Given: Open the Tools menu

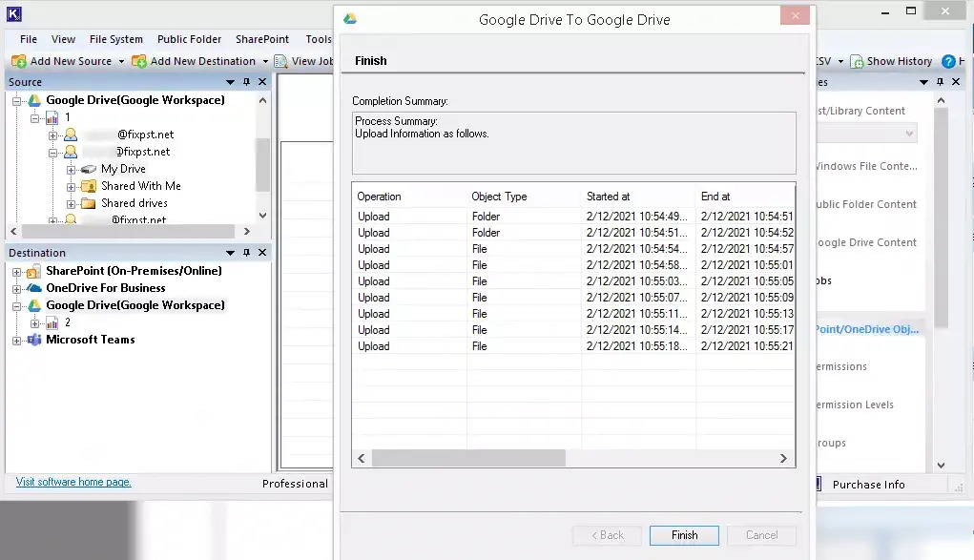Looking at the screenshot, I should click(319, 39).
